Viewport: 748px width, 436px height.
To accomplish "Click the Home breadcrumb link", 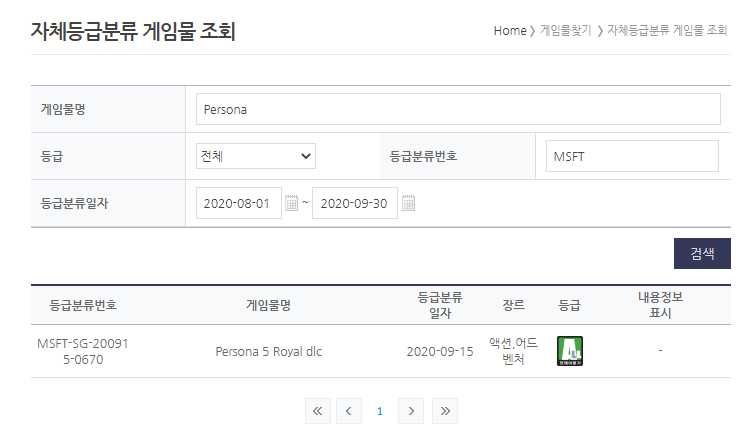I will click(x=510, y=31).
